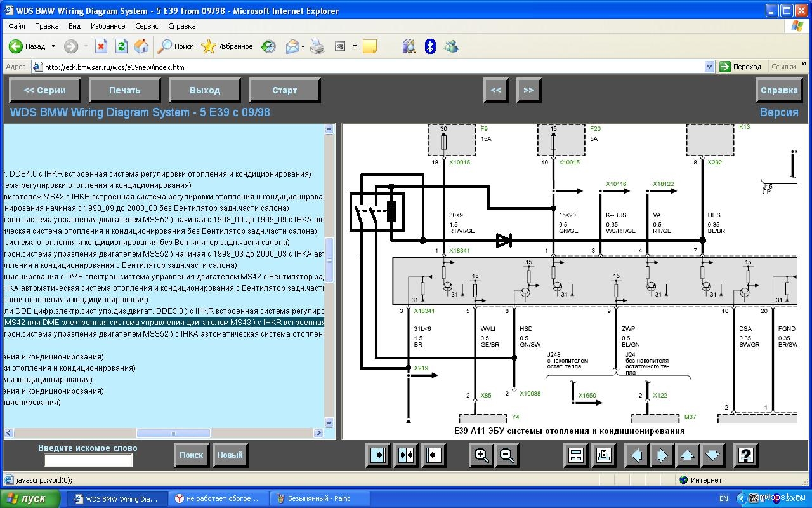This screenshot has width=812, height=508.
Task: Click the left panel horizontal scrollbar thumb
Action: coord(173,433)
